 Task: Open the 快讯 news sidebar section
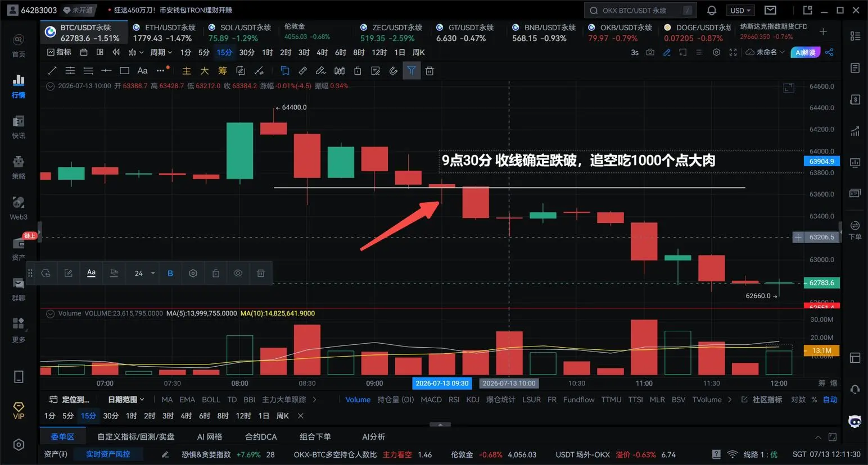coord(19,127)
